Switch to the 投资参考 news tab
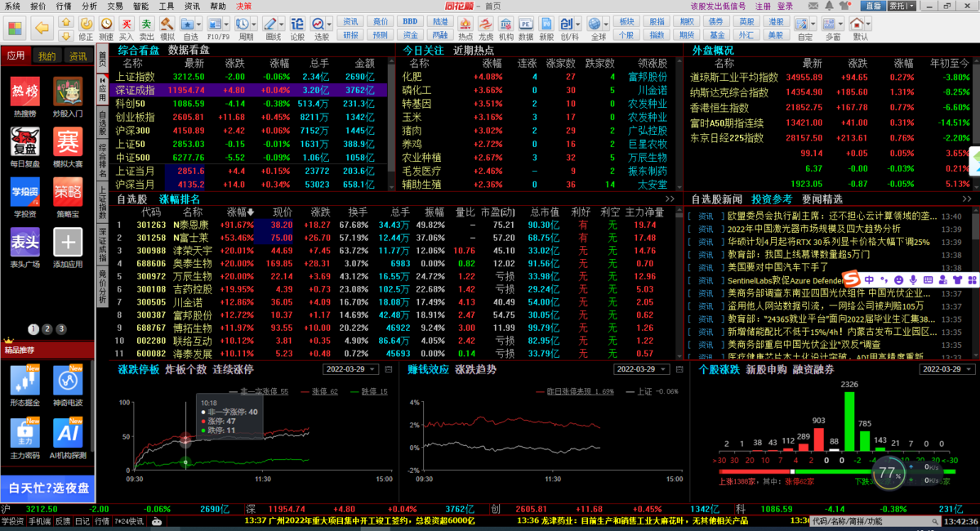 pyautogui.click(x=772, y=199)
